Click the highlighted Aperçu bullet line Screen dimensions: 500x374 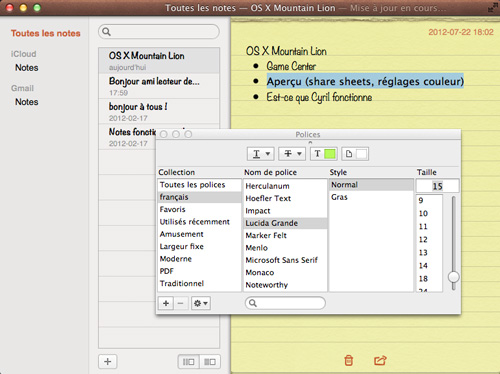(x=365, y=81)
